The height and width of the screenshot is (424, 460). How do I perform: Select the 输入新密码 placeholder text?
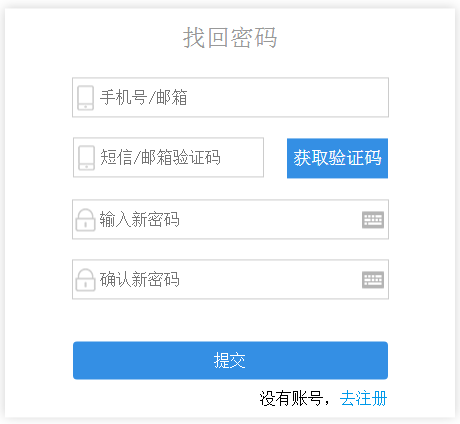click(x=140, y=219)
